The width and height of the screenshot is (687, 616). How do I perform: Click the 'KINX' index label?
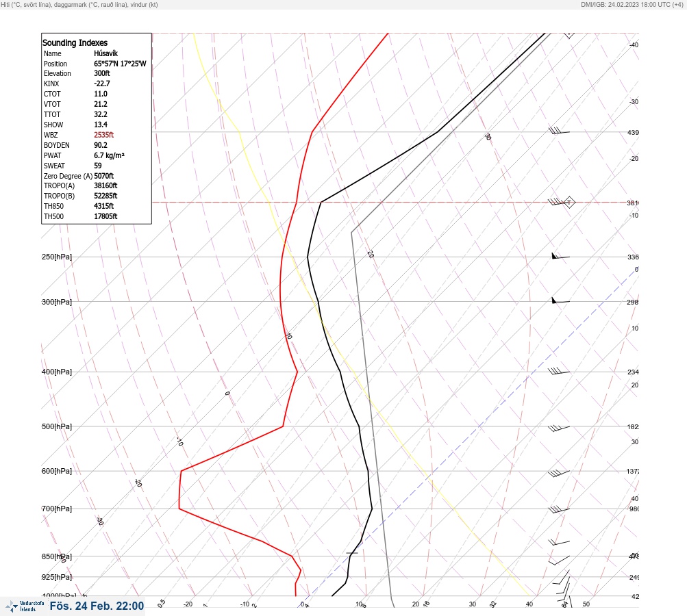51,84
